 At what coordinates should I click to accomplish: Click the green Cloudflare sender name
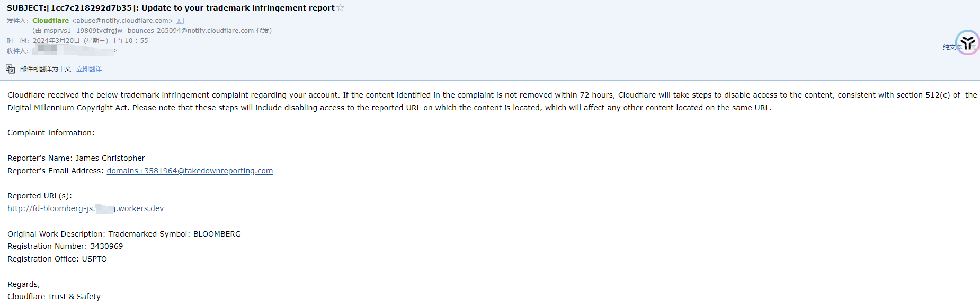pos(50,21)
